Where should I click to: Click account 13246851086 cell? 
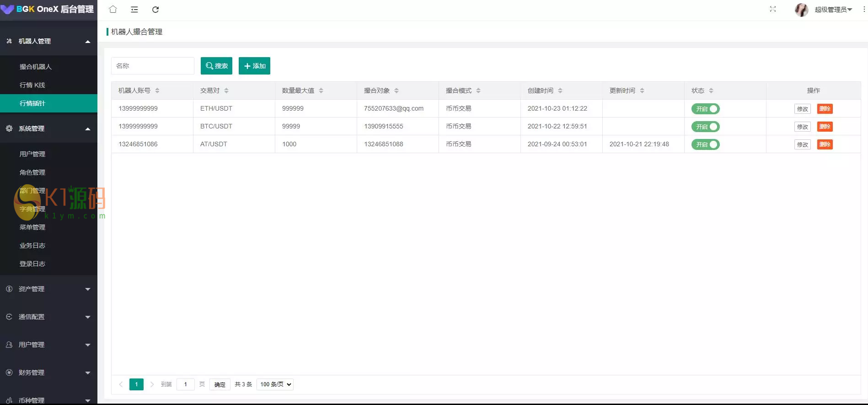pos(138,144)
